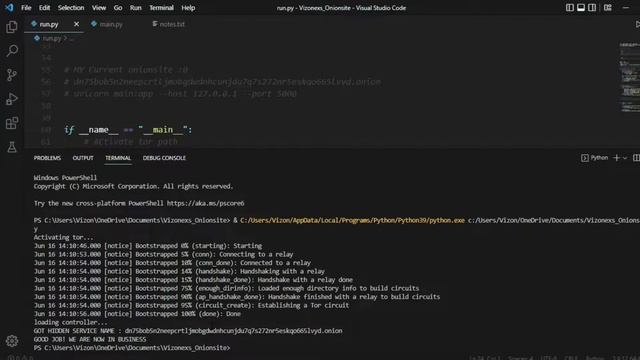Switch to the PROBLEMS panel tab
Image resolution: width=640 pixels, height=360 pixels.
tap(47, 158)
